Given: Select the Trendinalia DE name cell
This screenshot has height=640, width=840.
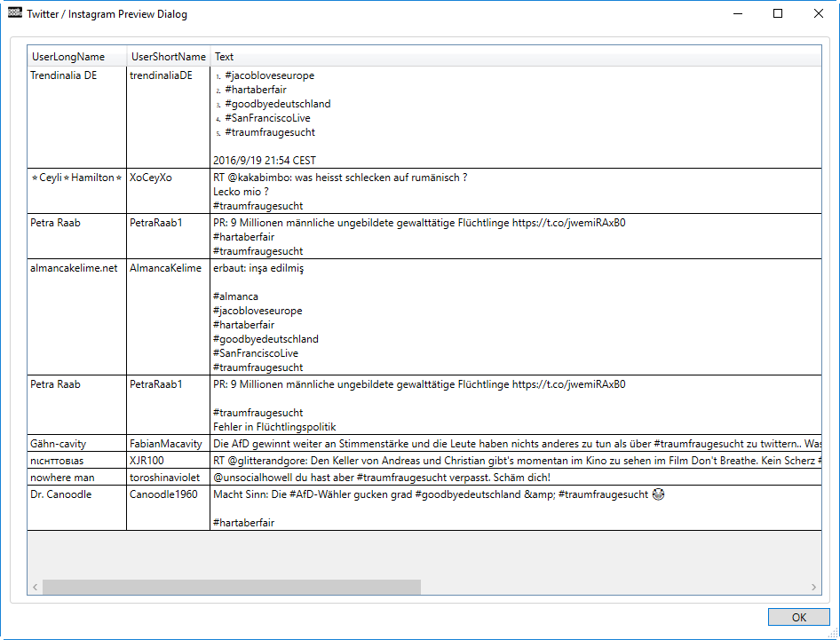Looking at the screenshot, I should click(76, 117).
